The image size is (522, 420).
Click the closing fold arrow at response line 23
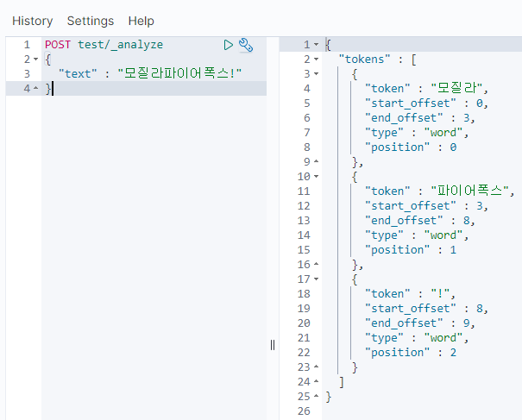coord(316,367)
